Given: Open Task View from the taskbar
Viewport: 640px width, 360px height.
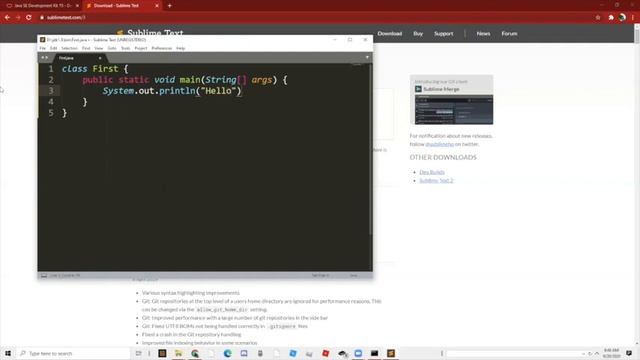Looking at the screenshot, I should pos(138,353).
